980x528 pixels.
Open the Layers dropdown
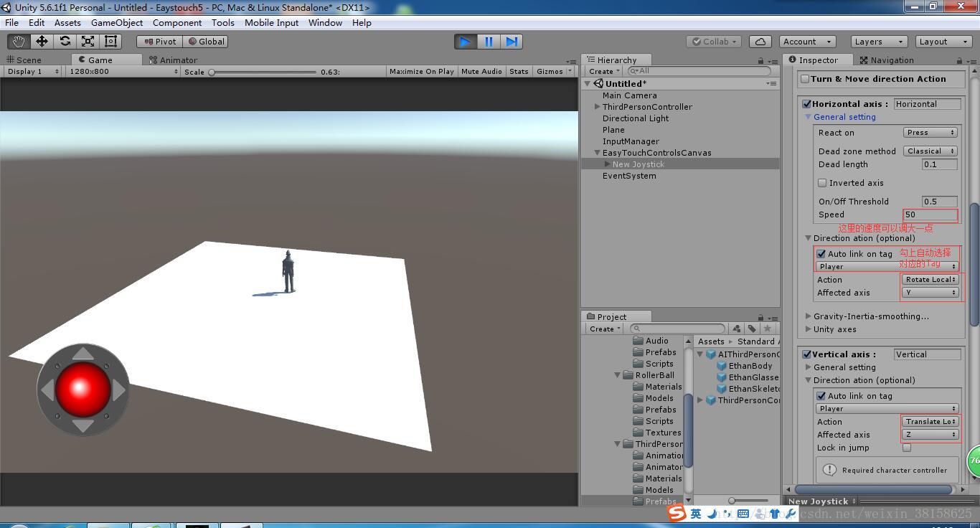(x=878, y=42)
